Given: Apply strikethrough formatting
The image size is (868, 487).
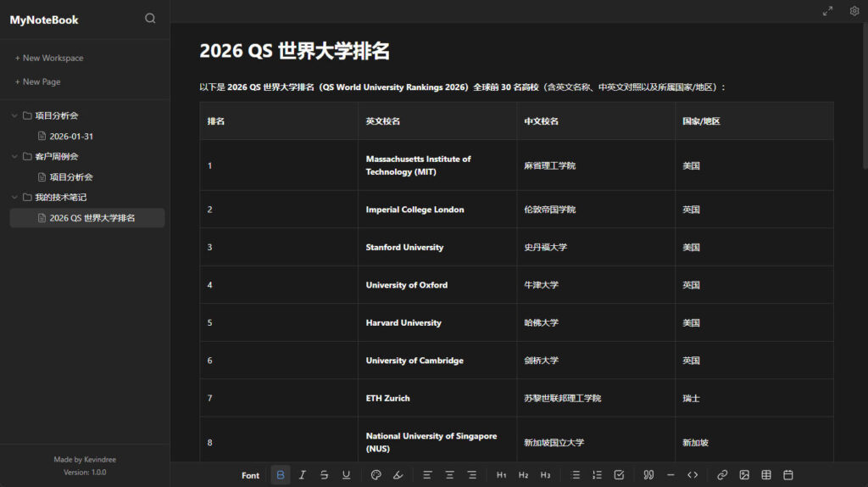Looking at the screenshot, I should point(325,475).
